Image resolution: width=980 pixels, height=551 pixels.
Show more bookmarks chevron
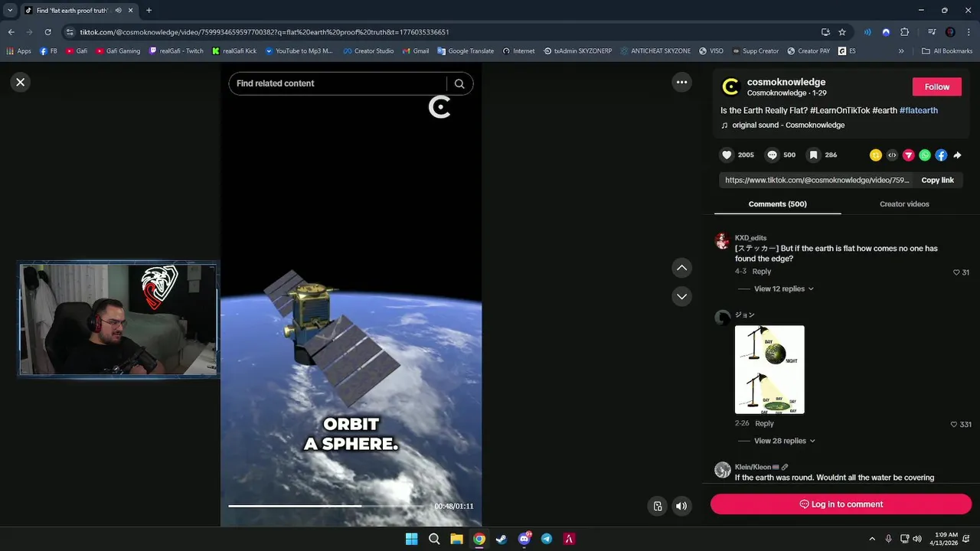[x=901, y=51]
